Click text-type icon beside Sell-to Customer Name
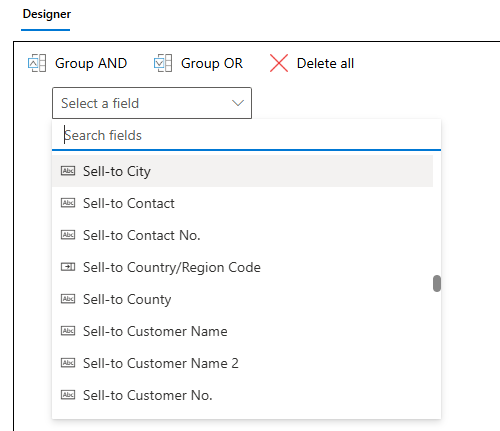This screenshot has height=431, width=500. (x=68, y=331)
